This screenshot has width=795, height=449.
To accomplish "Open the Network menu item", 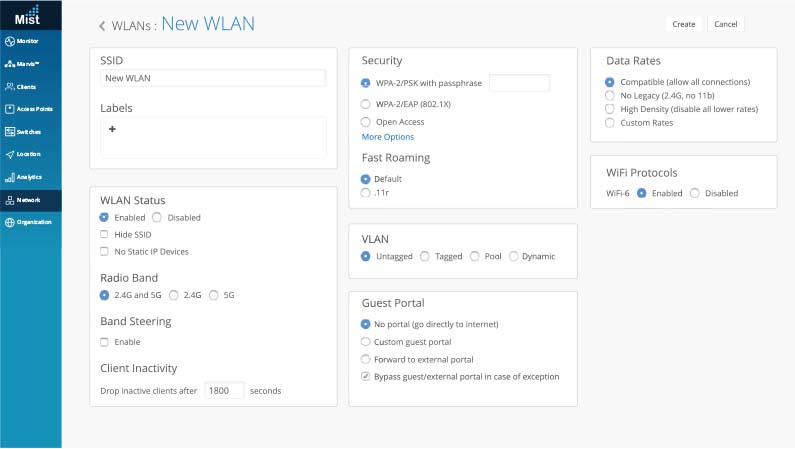I will click(29, 200).
